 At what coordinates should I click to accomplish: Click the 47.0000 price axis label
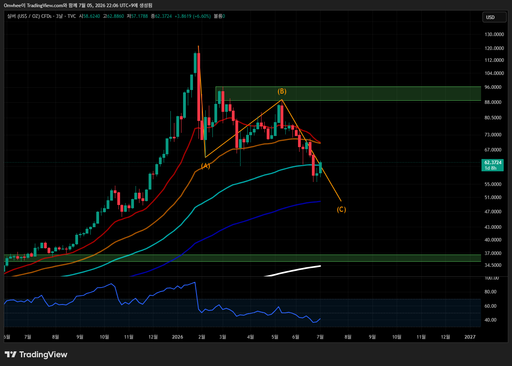click(x=493, y=212)
